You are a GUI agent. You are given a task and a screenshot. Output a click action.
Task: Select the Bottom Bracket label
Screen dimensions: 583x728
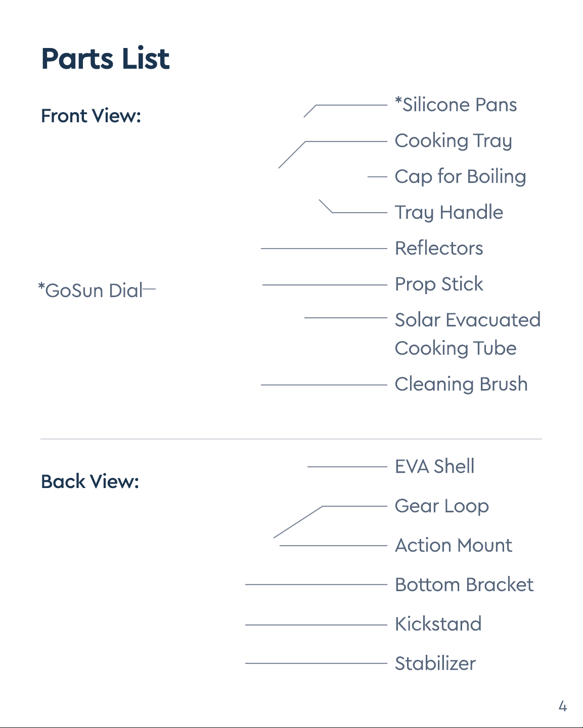click(464, 585)
